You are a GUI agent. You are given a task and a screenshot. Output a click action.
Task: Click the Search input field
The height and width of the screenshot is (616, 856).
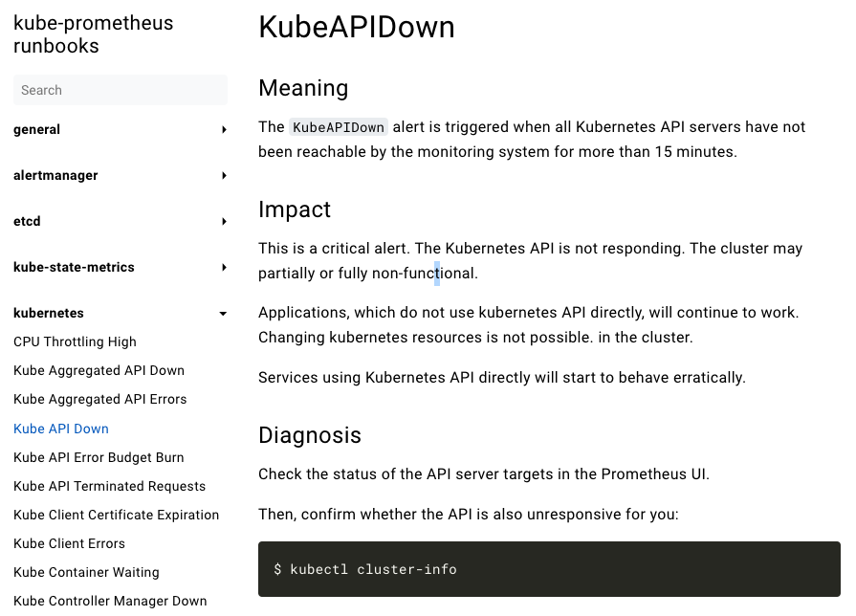121,90
